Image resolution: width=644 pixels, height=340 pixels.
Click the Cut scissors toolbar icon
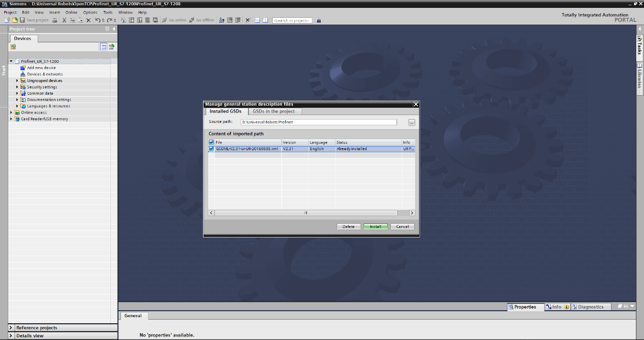pyautogui.click(x=64, y=20)
